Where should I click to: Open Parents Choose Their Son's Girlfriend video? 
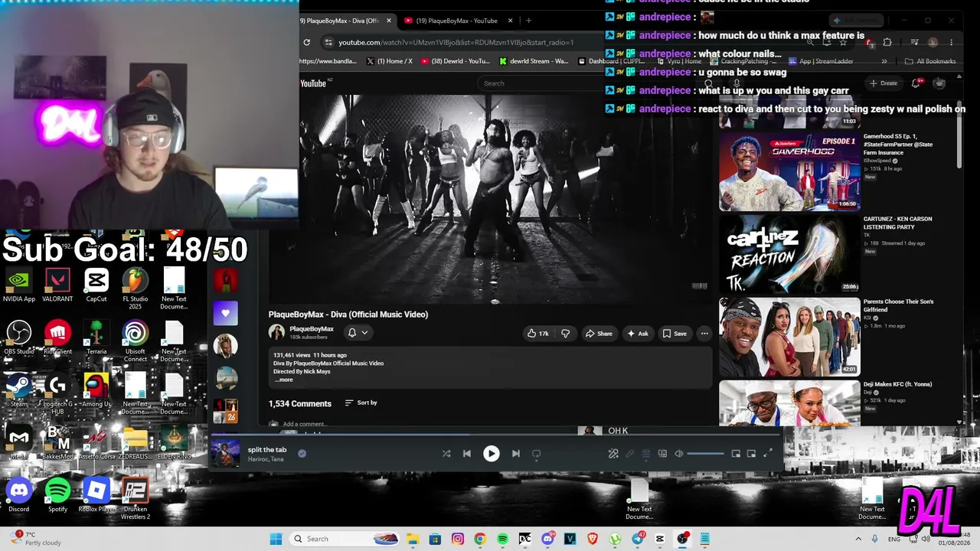pos(789,336)
